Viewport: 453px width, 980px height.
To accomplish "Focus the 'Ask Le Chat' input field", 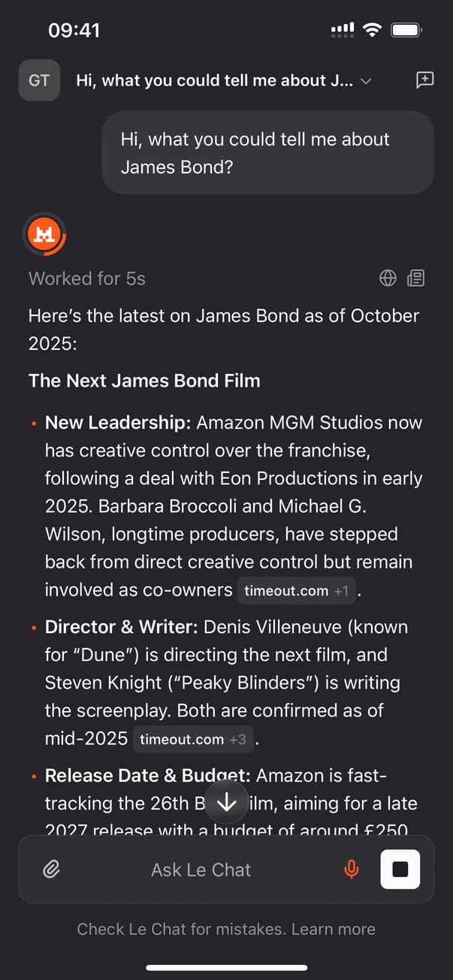I will (201, 870).
